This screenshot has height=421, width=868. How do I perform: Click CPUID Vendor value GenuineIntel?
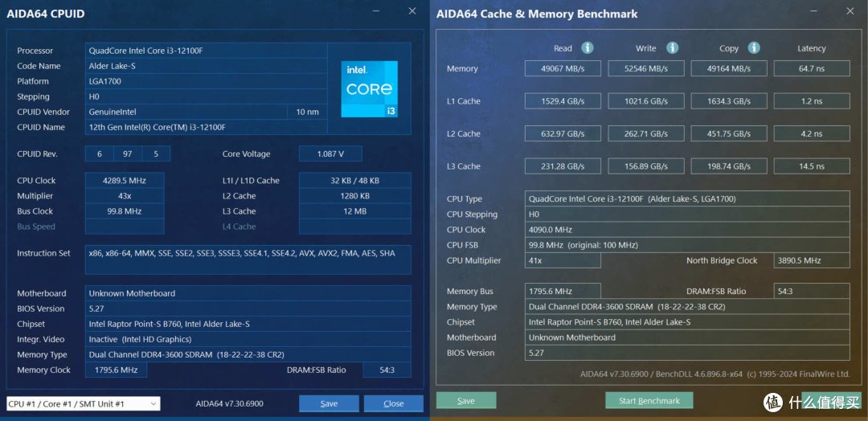[x=186, y=112]
